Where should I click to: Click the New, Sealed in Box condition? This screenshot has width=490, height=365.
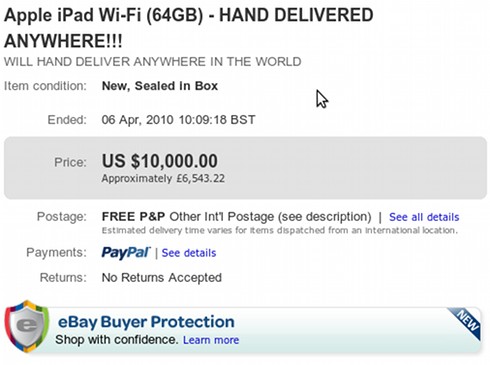(x=160, y=86)
